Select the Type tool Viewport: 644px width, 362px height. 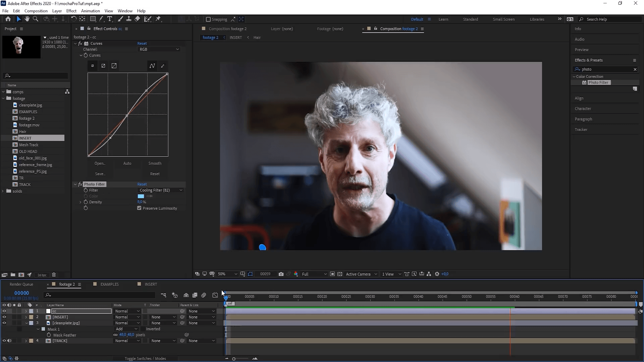pyautogui.click(x=110, y=19)
